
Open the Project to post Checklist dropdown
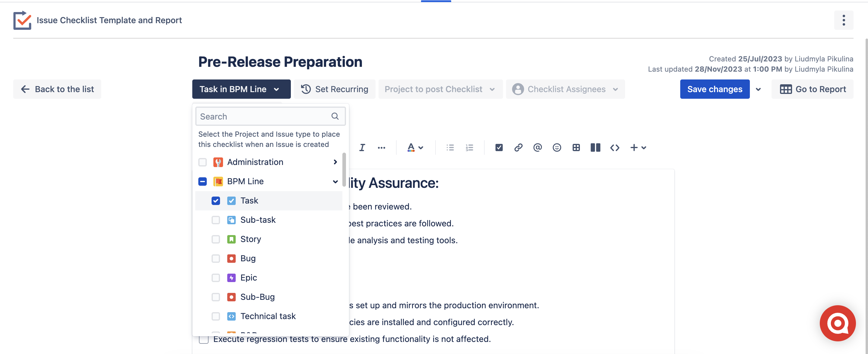pyautogui.click(x=440, y=89)
